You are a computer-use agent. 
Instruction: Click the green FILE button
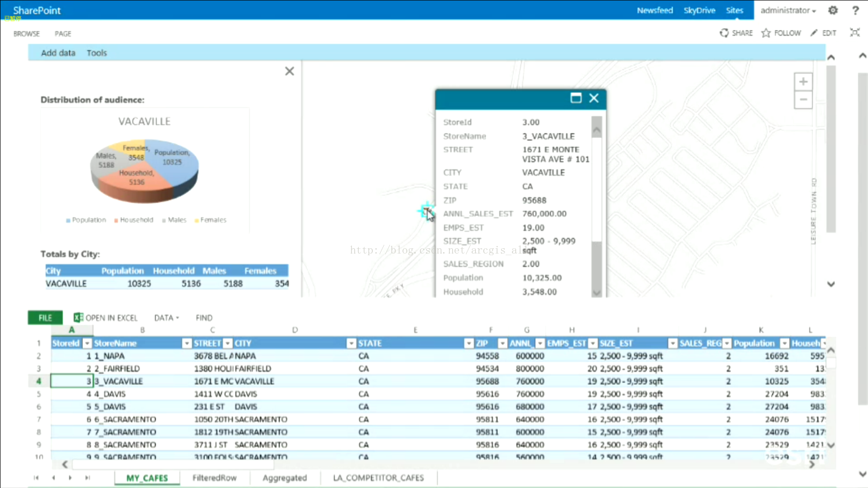pyautogui.click(x=45, y=317)
